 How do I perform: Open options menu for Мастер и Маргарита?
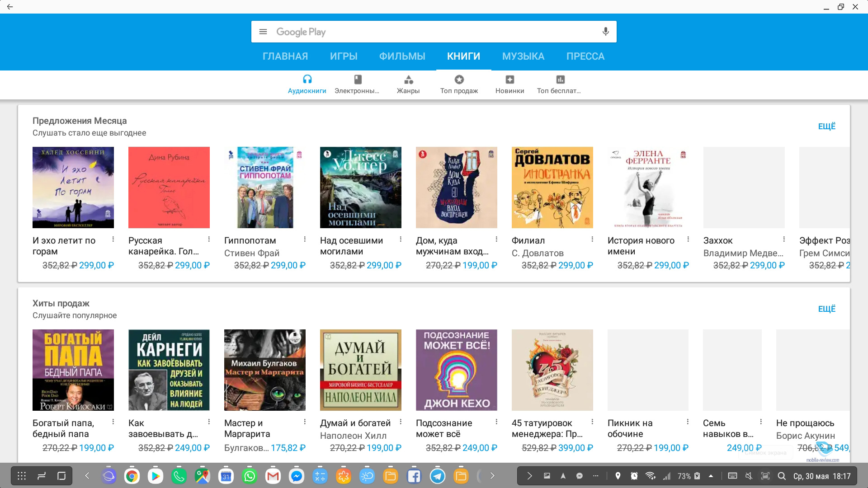coord(305,422)
